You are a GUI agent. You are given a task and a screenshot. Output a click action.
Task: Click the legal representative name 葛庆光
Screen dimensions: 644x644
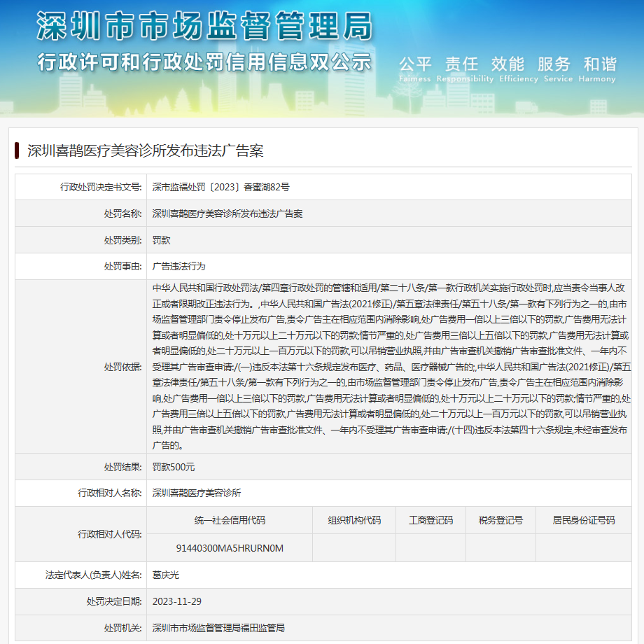166,575
